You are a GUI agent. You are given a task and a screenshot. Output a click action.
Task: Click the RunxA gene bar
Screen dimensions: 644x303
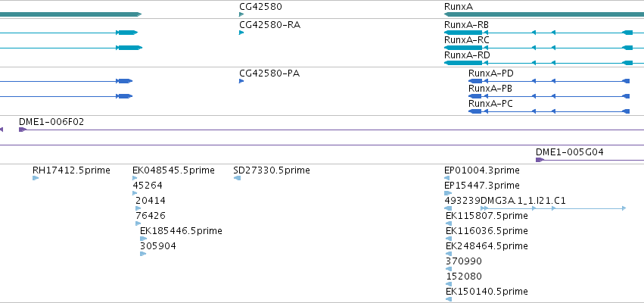coord(544,14)
